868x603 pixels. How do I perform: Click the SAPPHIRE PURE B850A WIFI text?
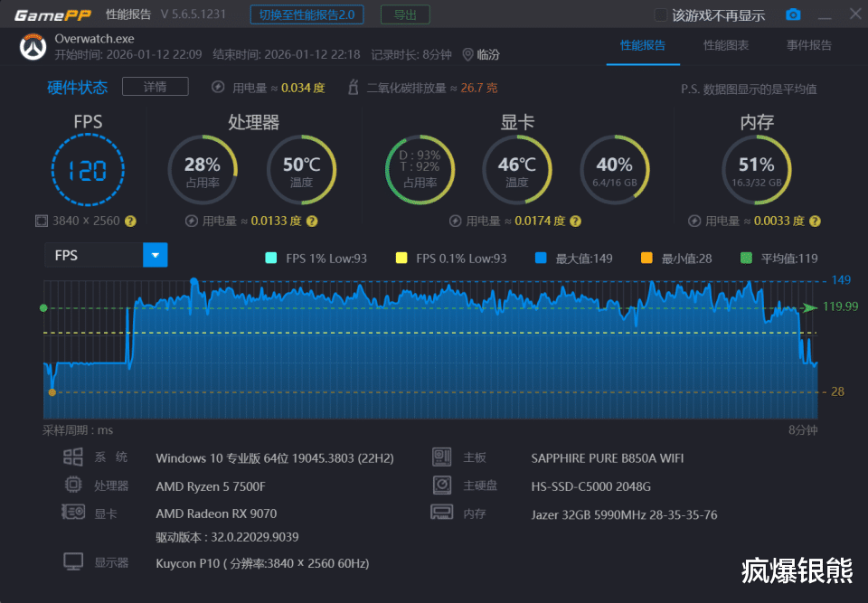pos(608,458)
